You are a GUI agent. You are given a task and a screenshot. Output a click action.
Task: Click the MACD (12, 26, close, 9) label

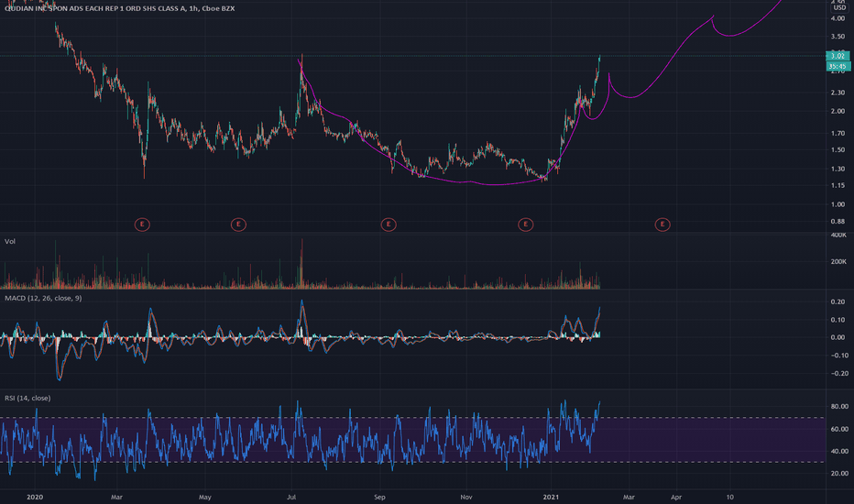[43, 298]
